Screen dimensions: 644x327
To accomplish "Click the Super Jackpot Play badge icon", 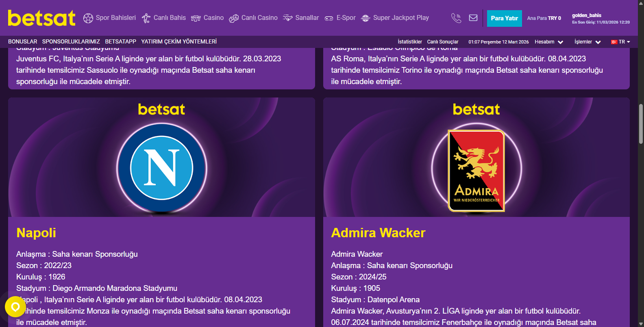I will pos(366,18).
